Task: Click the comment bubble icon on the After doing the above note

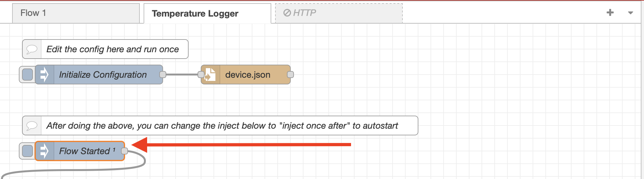Action: [32, 125]
